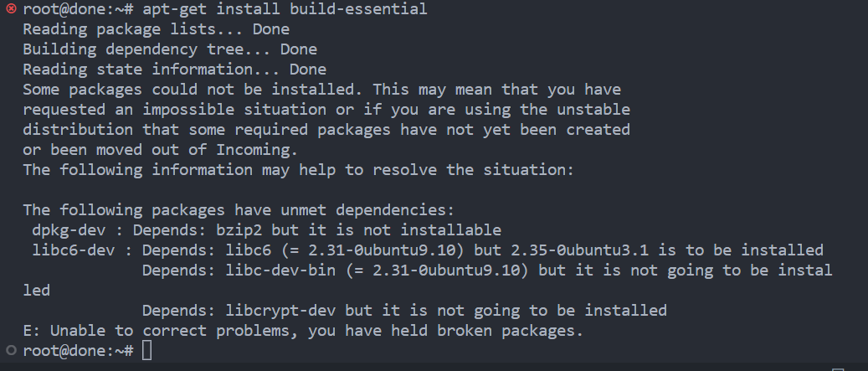Click the 'Reading package lists... Done' line

click(x=156, y=29)
